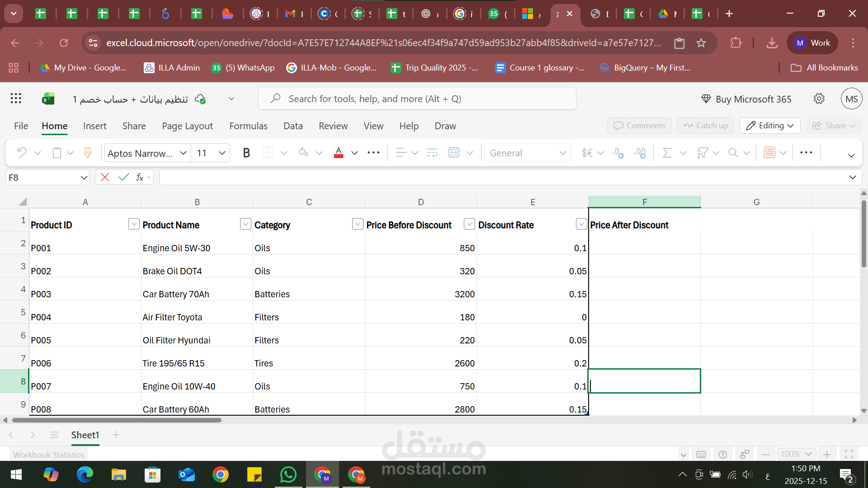Viewport: 868px width, 488px height.
Task: Open the font size dropdown
Action: coord(222,153)
